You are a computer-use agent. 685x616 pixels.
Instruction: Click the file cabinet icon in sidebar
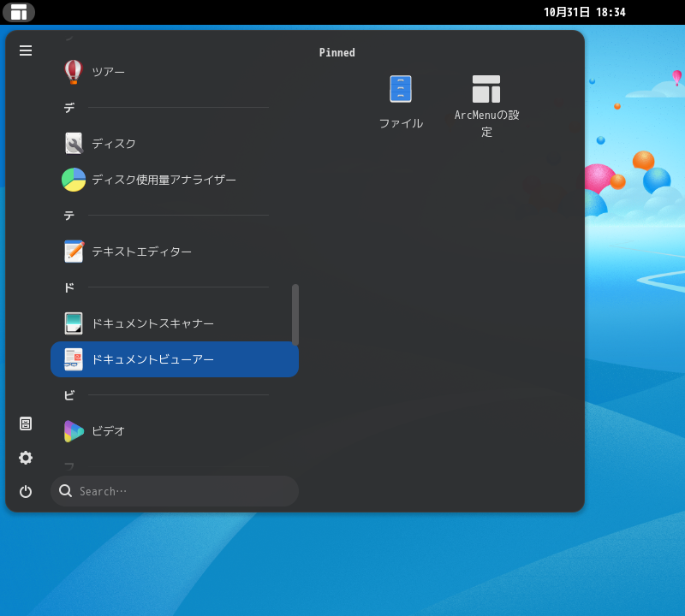26,423
